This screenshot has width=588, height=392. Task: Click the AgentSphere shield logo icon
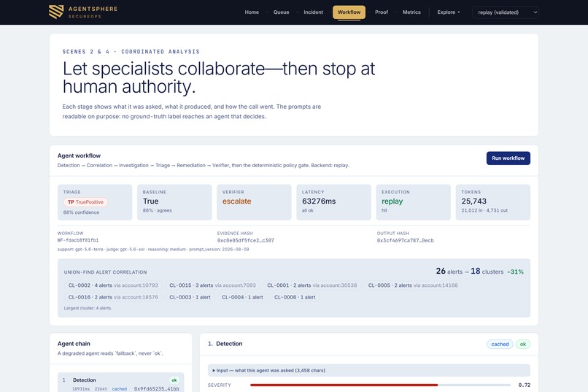pos(56,12)
